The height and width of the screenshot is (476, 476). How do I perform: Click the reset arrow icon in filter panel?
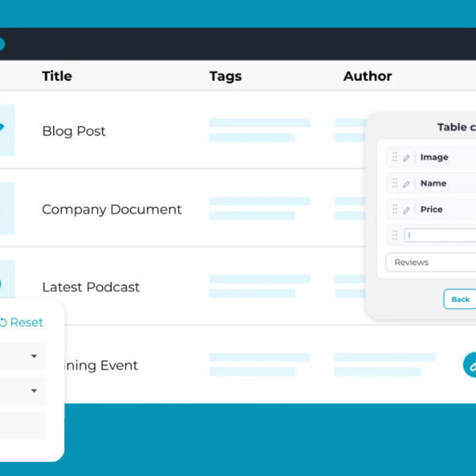3,322
